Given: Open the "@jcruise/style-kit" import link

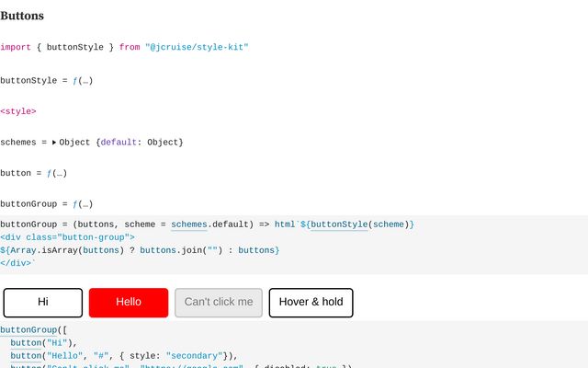Looking at the screenshot, I should click(x=197, y=47).
